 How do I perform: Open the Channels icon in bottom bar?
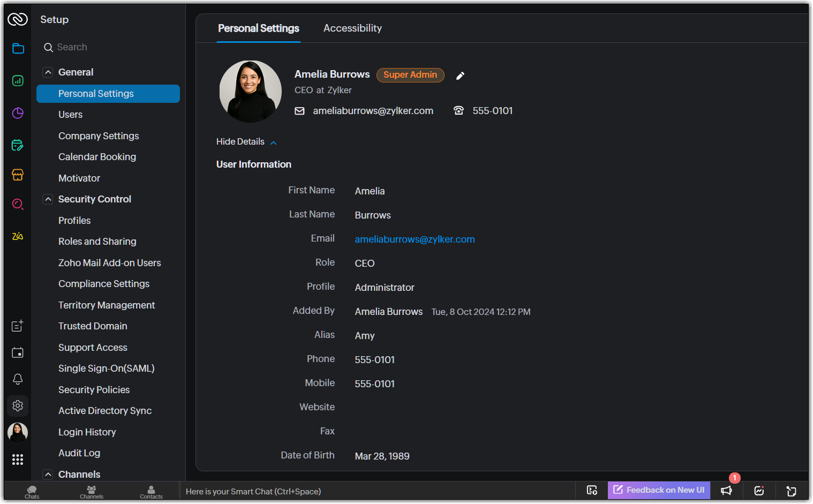pyautogui.click(x=92, y=492)
